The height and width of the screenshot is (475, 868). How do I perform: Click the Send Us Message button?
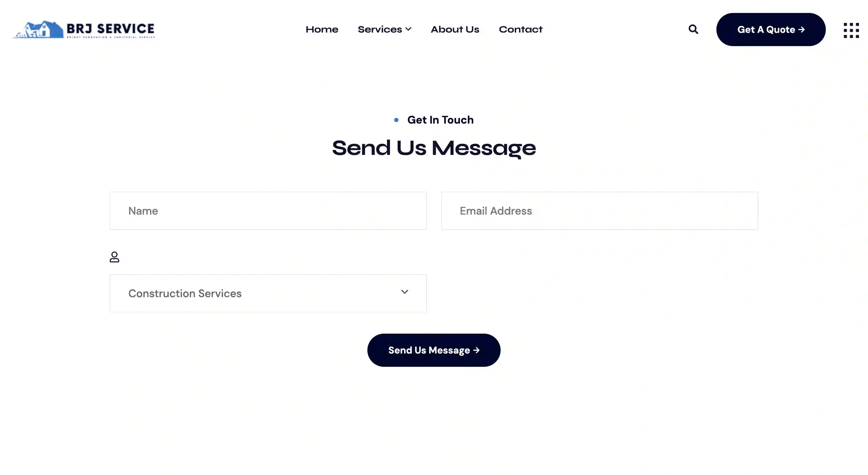point(433,350)
